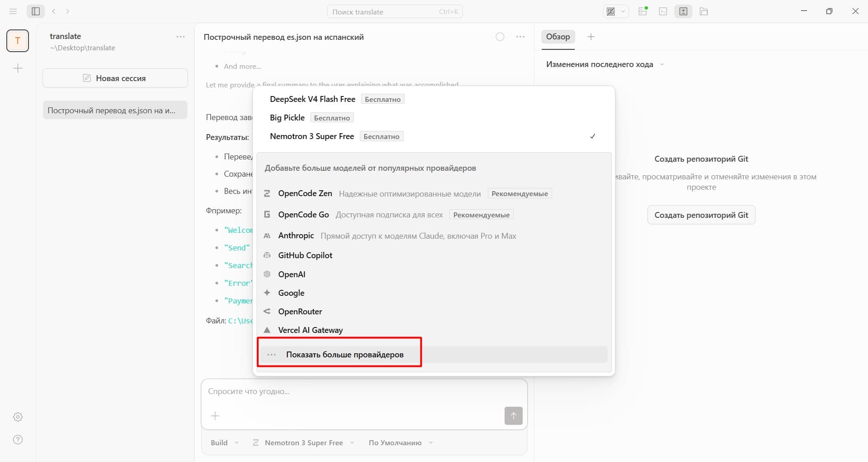Click the GitHub Copilot logo icon

coord(267,255)
